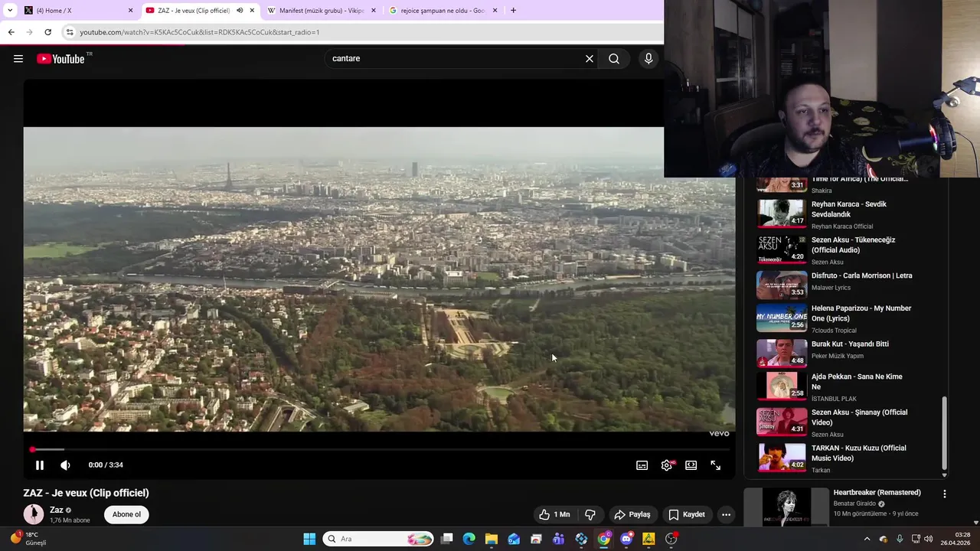Play TARKAN - Kuzu Kuzu thumbnail

(782, 458)
